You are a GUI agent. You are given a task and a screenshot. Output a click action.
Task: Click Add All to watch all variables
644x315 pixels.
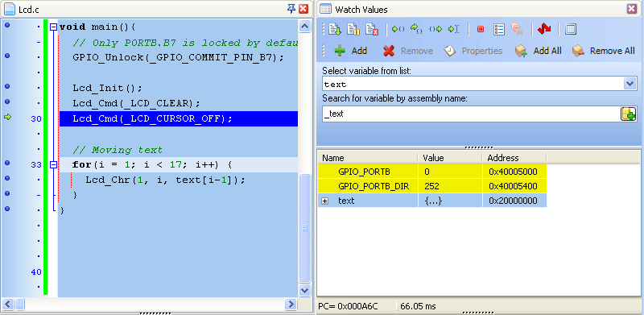(x=539, y=51)
